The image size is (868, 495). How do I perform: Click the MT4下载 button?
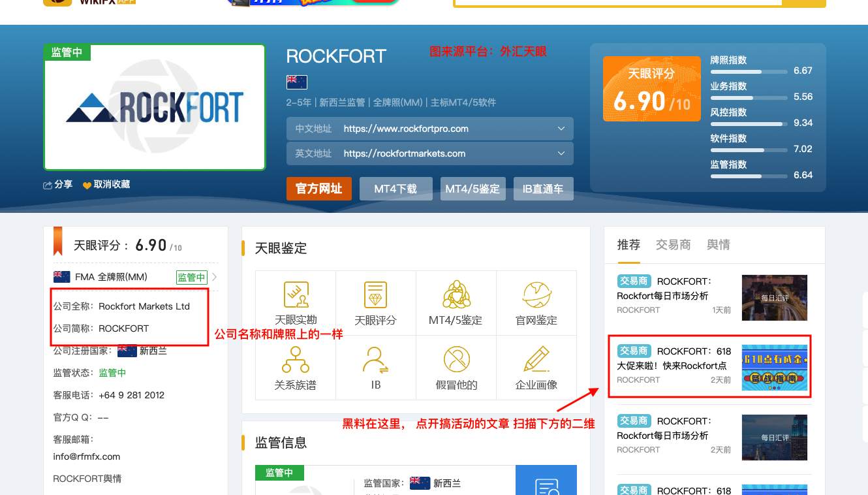tap(395, 189)
